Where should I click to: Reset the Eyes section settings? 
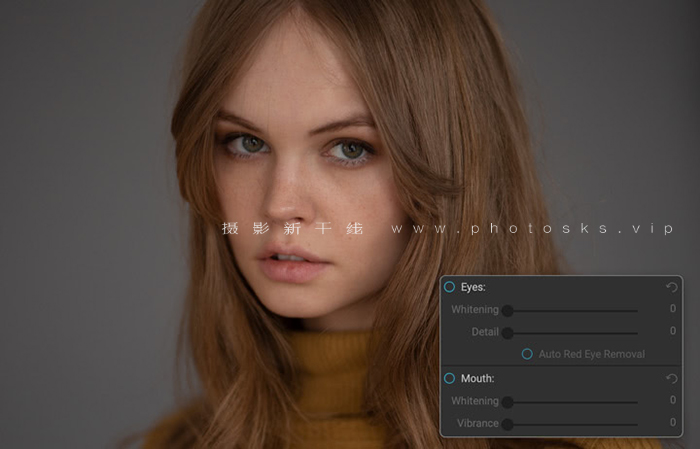pos(671,287)
